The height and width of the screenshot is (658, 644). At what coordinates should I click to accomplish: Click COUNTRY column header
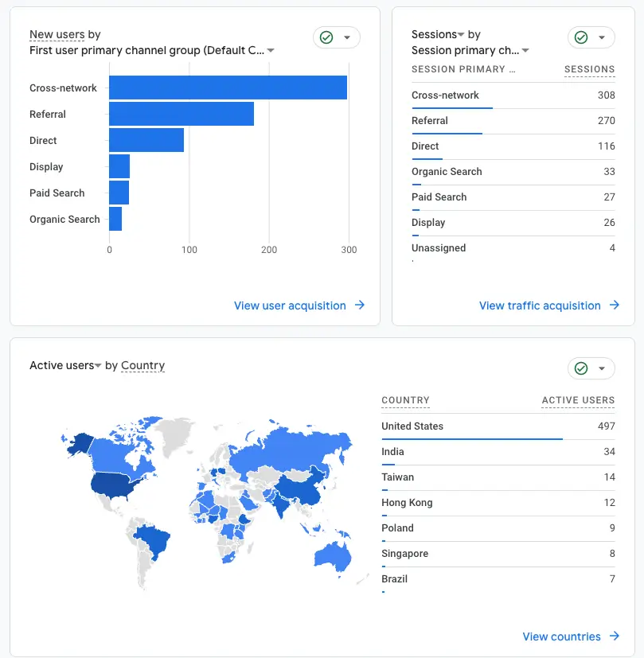(405, 400)
